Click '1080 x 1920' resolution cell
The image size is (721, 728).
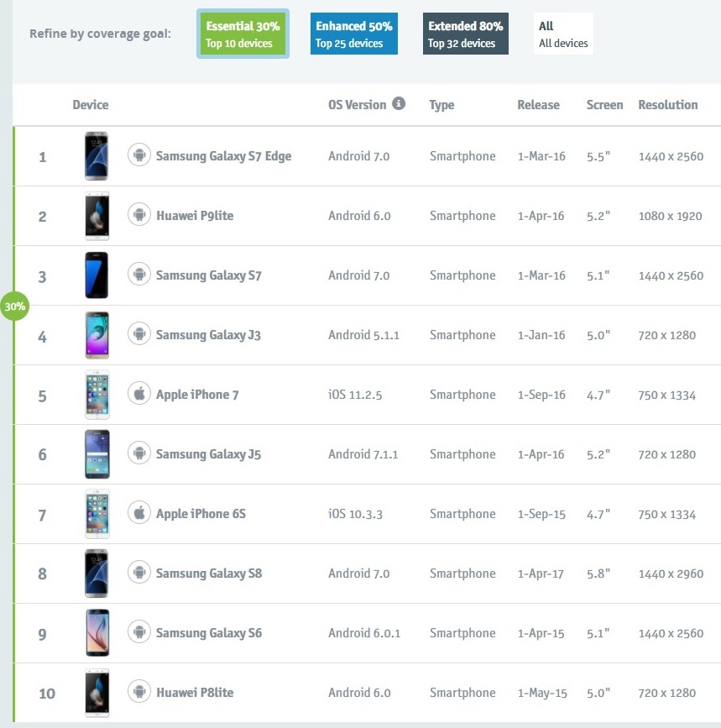click(x=670, y=216)
